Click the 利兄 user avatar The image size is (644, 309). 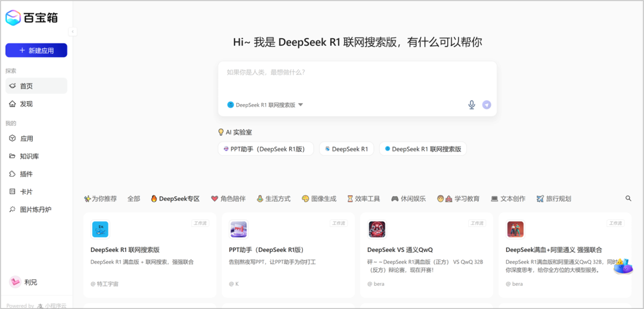15,282
